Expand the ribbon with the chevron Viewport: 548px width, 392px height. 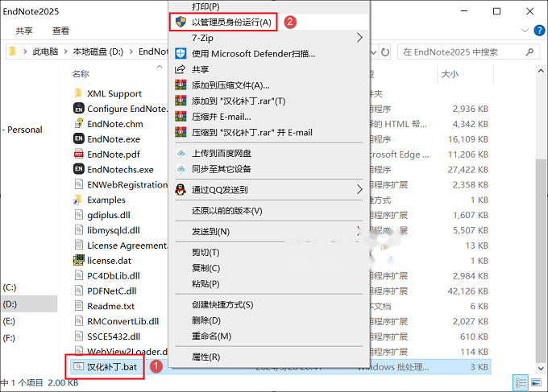(x=525, y=31)
